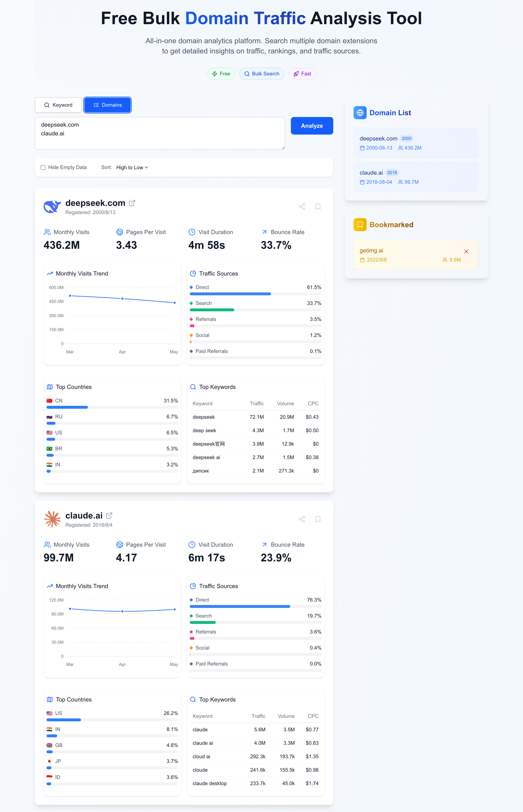Open deepseek.com external link icon
Screen dimensions: 523x812
coord(132,203)
